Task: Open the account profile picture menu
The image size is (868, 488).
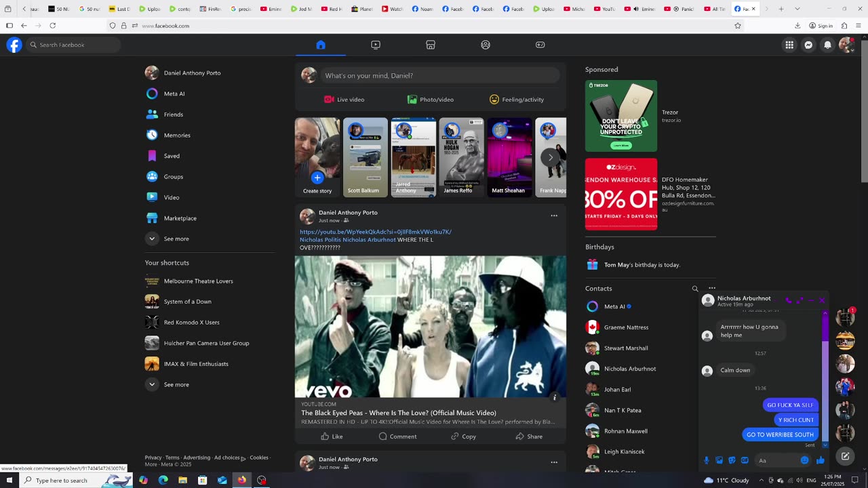Action: click(x=846, y=45)
